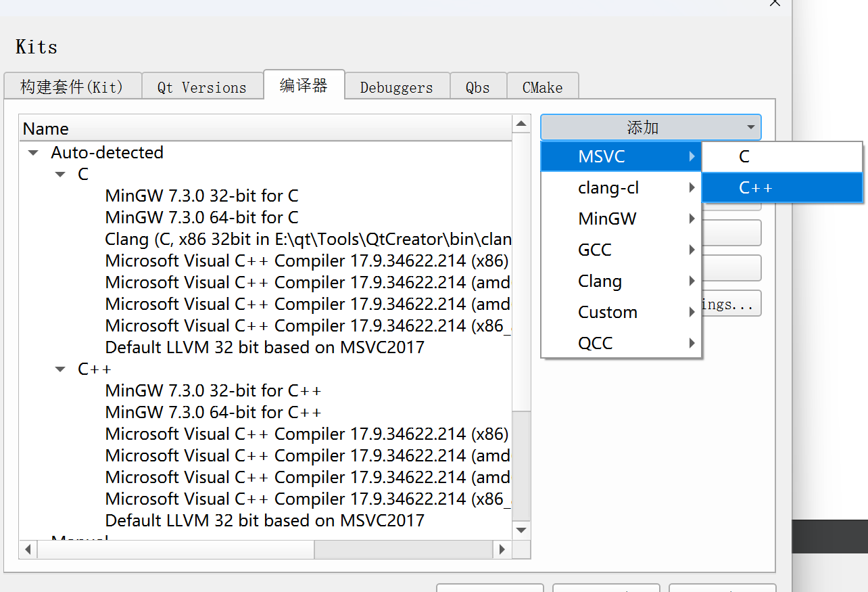Switch to the Qt Versions tab

point(202,87)
